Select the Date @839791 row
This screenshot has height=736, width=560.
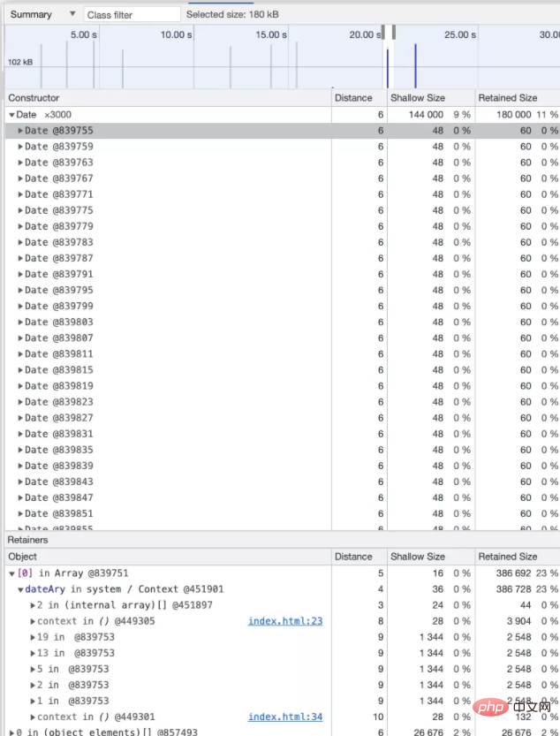(282, 274)
